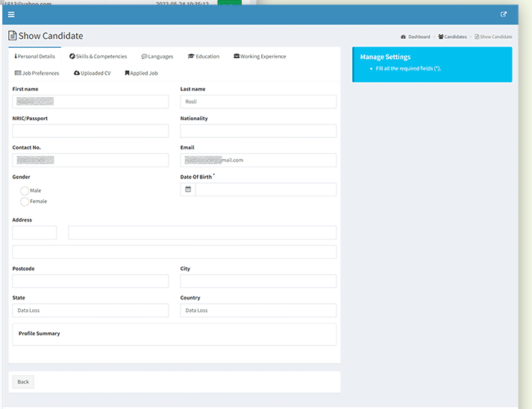Image resolution: width=532 pixels, height=409 pixels.
Task: Click the Postcode field
Action: (x=90, y=281)
